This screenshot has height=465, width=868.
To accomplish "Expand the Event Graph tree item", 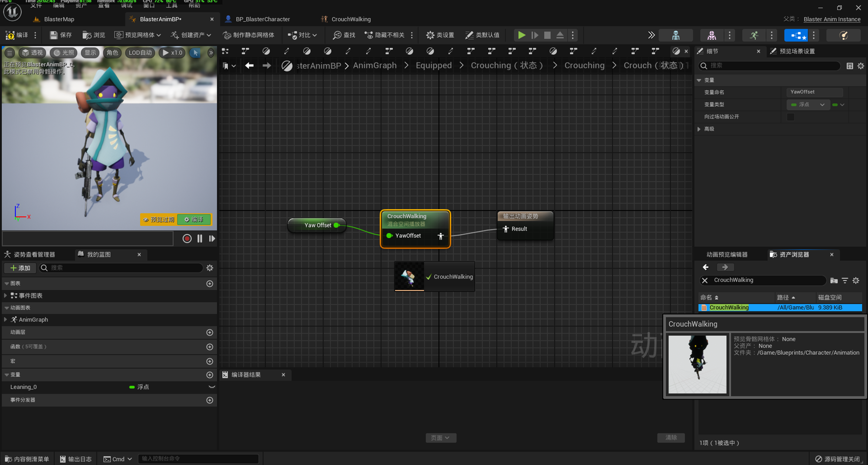I will click(x=6, y=295).
